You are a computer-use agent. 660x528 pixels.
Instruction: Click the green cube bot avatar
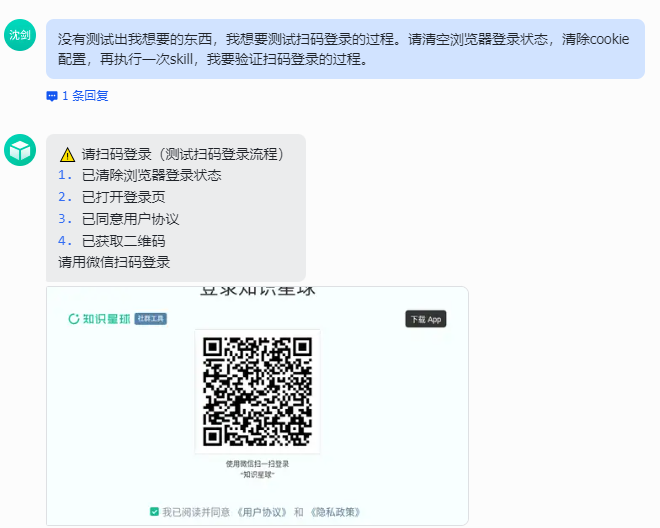coord(20,150)
